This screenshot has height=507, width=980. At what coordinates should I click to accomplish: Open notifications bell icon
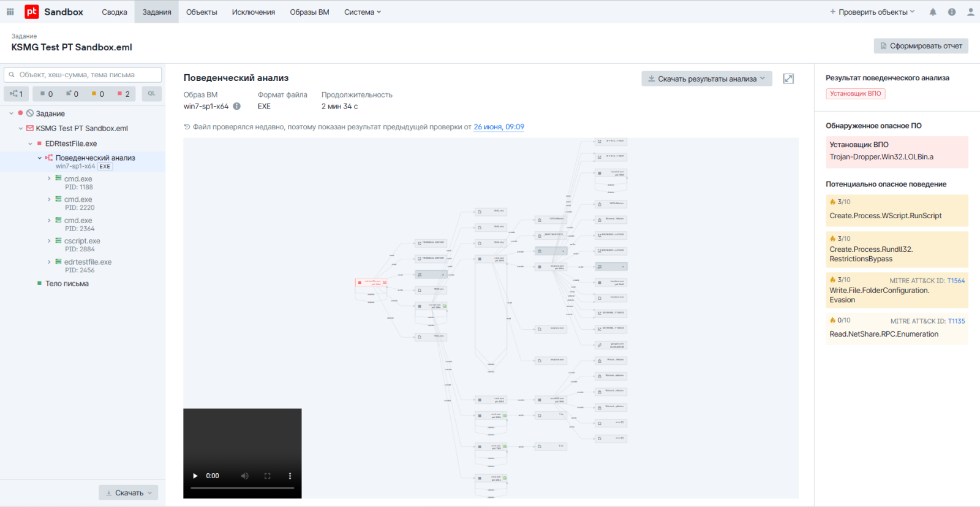[933, 12]
